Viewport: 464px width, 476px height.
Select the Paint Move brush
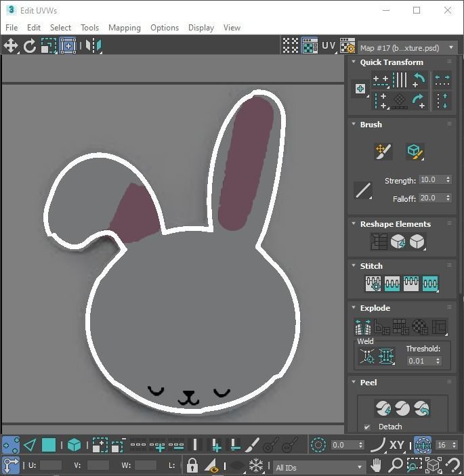(x=383, y=152)
